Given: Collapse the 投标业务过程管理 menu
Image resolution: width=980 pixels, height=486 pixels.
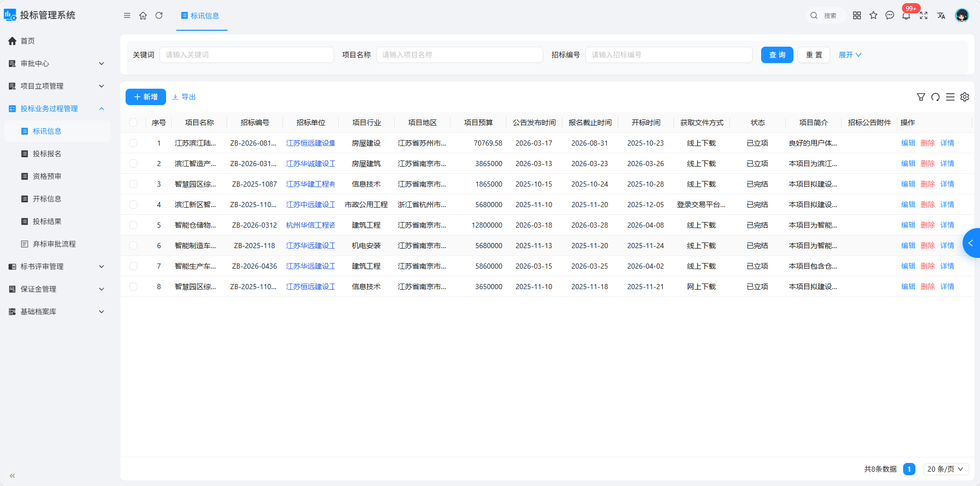Looking at the screenshot, I should pyautogui.click(x=56, y=109).
